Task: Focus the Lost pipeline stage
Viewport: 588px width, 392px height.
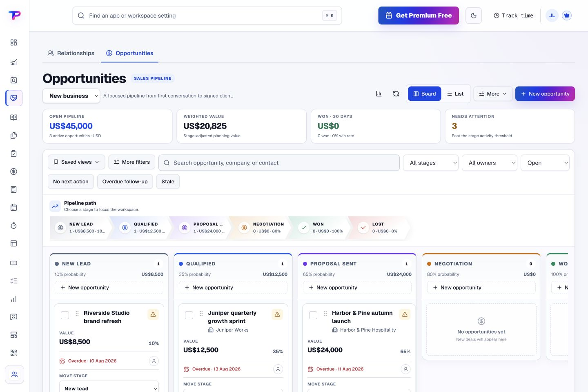Action: coord(380,228)
